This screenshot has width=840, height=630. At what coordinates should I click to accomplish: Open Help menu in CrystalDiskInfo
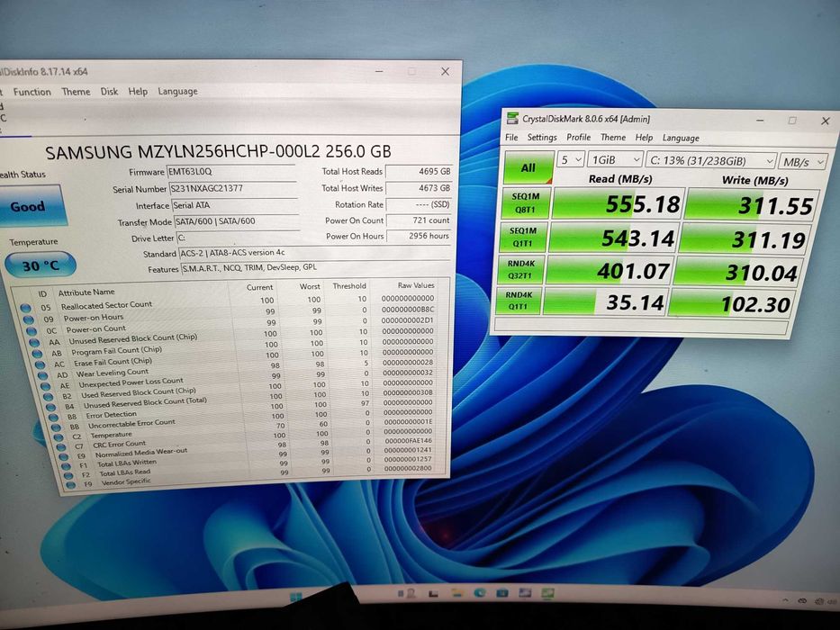[138, 92]
